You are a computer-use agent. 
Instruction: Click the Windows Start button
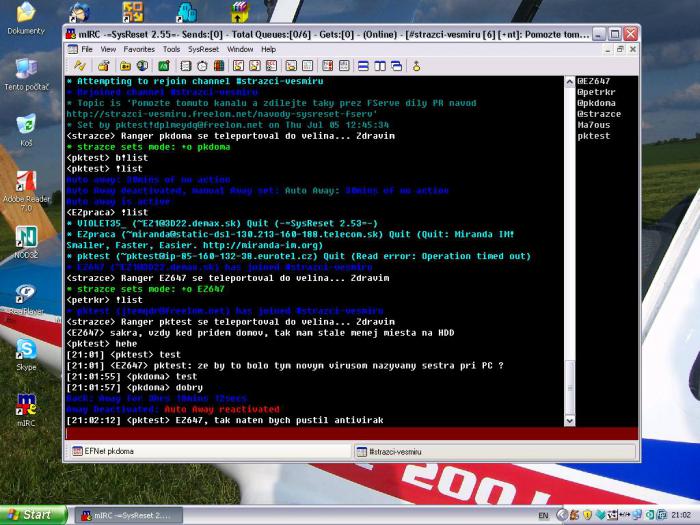(x=33, y=515)
